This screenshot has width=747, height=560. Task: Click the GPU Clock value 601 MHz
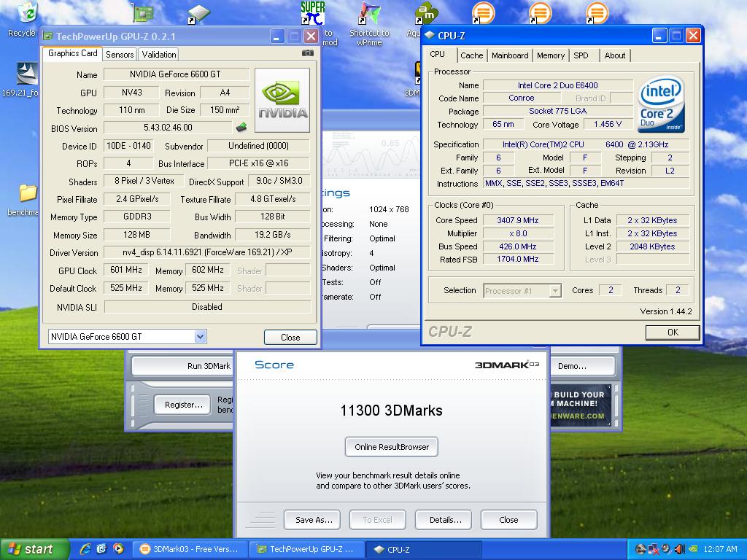pos(125,270)
